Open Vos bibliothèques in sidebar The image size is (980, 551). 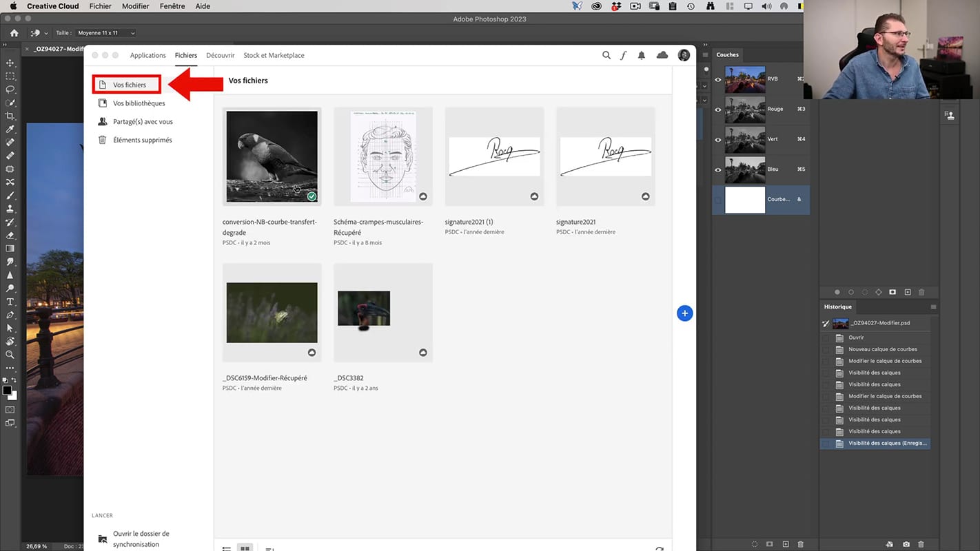coord(139,103)
